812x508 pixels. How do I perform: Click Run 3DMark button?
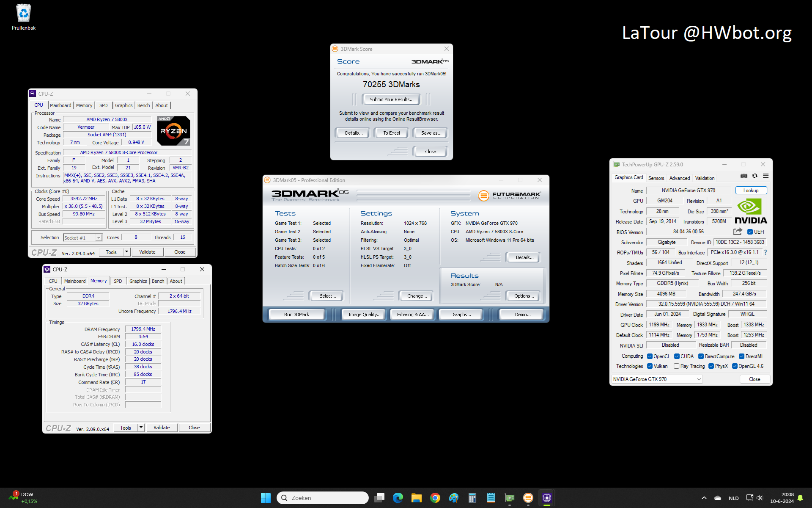coord(296,315)
